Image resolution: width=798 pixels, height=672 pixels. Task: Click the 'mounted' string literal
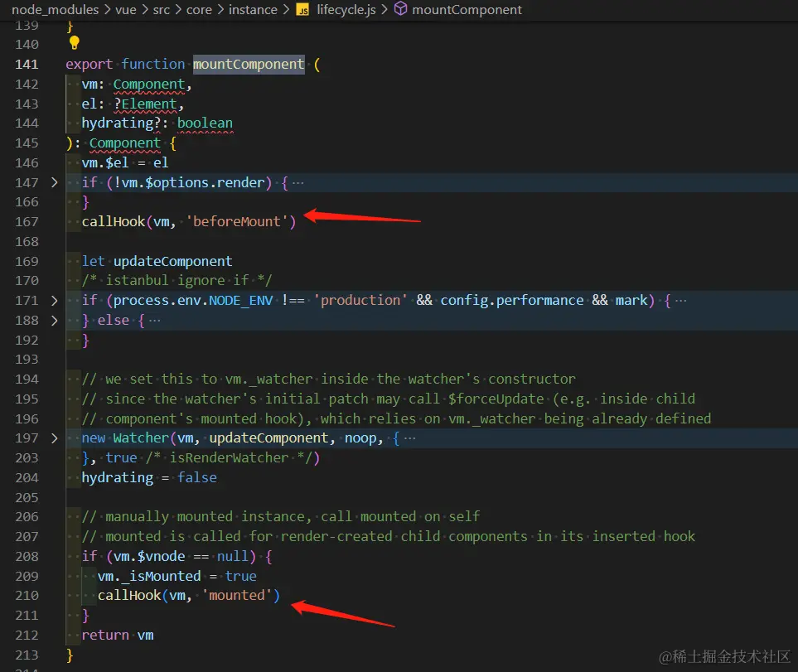pos(237,595)
